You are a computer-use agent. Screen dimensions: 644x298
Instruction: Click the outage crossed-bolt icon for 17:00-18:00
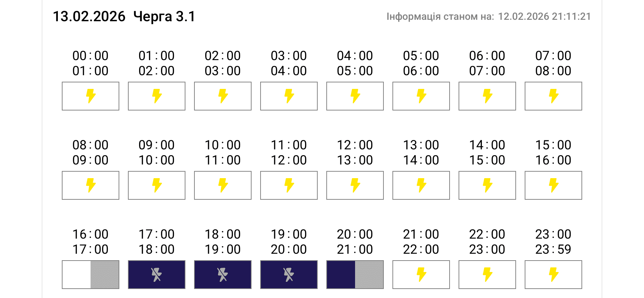click(x=157, y=275)
